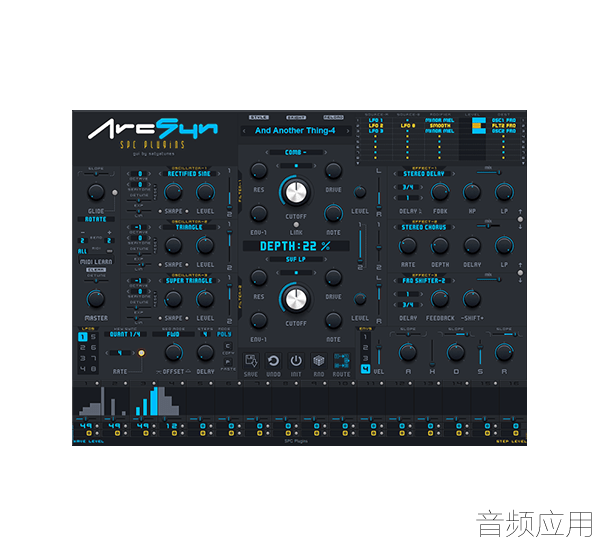
Task: Adjust the envelope Sustain vertical slider
Action: coord(480,353)
